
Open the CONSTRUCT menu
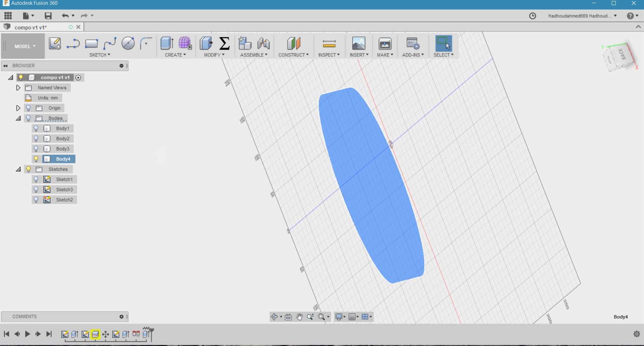tap(293, 55)
